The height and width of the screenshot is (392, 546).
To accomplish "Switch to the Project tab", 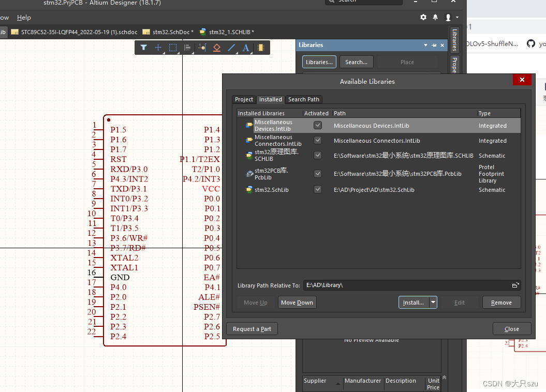I will coord(244,99).
